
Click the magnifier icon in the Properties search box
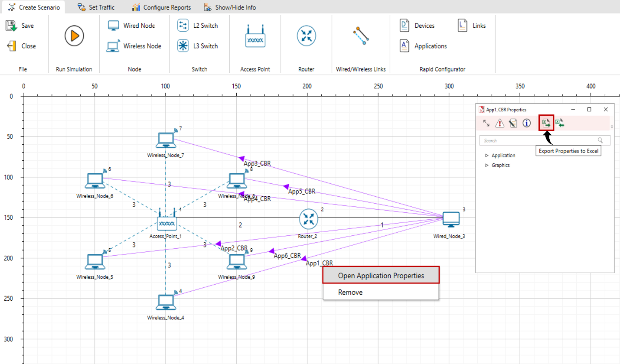(x=600, y=140)
